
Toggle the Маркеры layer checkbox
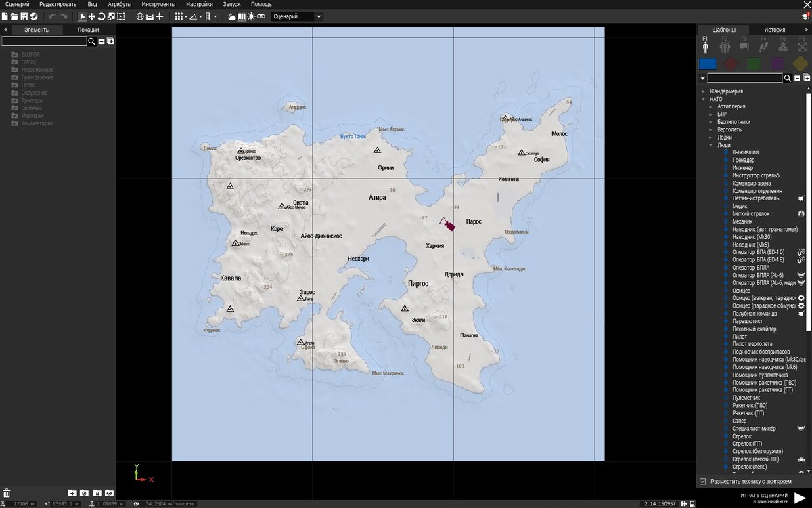(x=14, y=116)
